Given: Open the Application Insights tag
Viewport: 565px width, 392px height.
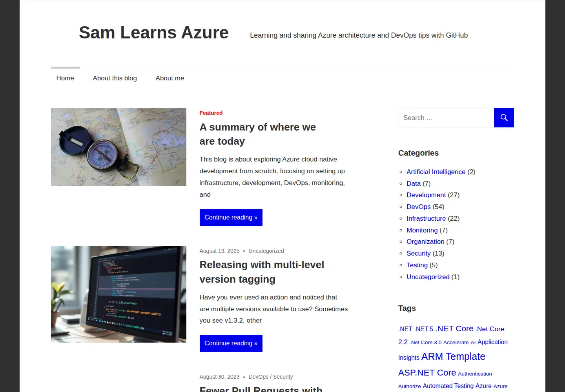Looking at the screenshot, I should point(492,342).
